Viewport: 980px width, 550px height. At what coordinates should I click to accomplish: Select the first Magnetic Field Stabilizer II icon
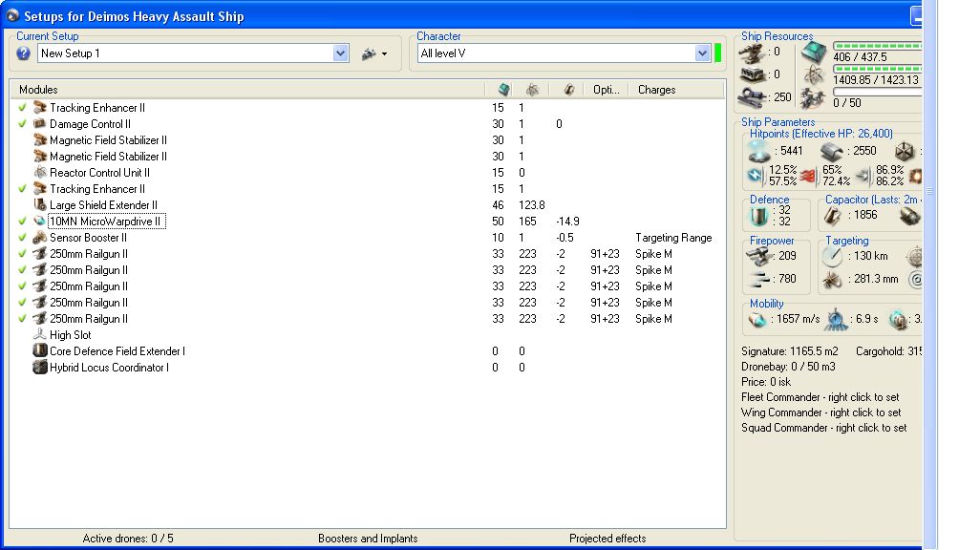[39, 140]
